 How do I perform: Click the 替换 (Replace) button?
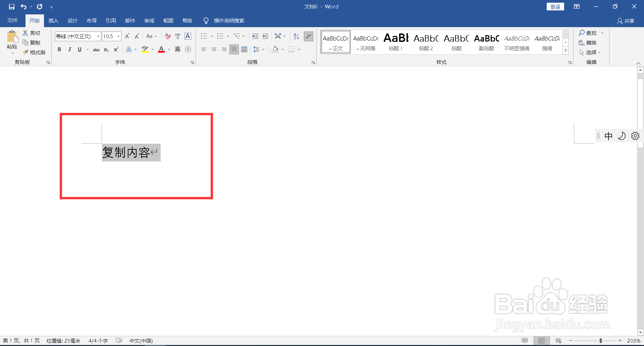588,43
